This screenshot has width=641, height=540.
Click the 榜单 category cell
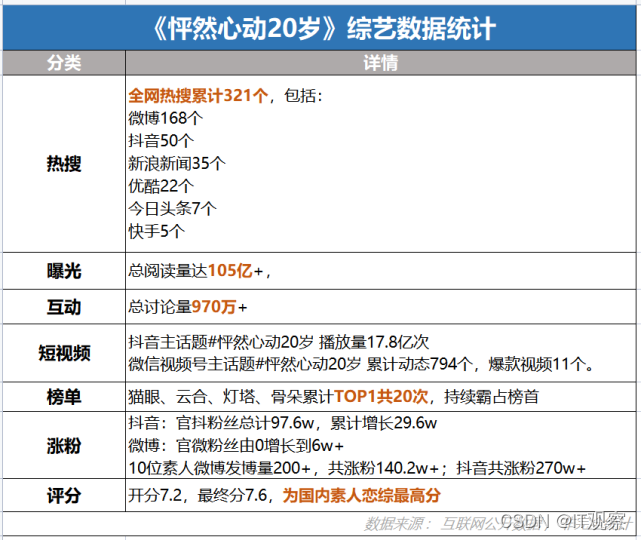(x=64, y=397)
